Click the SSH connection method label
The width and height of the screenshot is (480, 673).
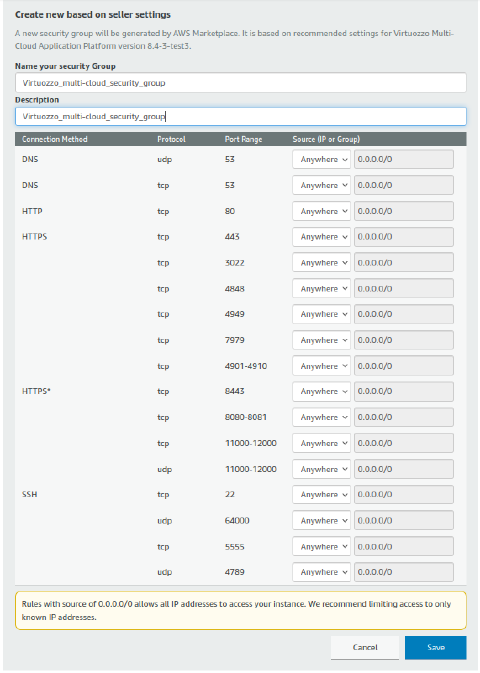(30, 494)
